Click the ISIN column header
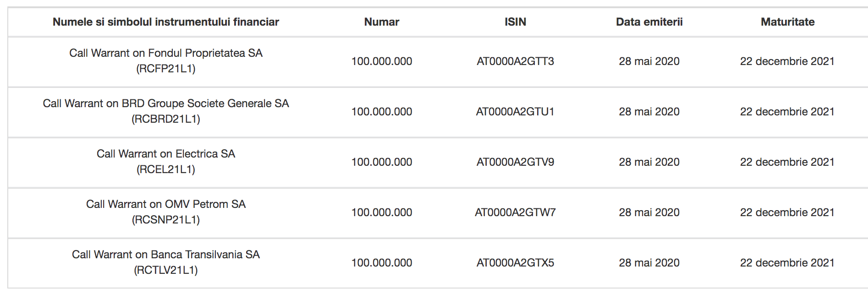Viewport: 868px width, 294px height. click(x=516, y=22)
